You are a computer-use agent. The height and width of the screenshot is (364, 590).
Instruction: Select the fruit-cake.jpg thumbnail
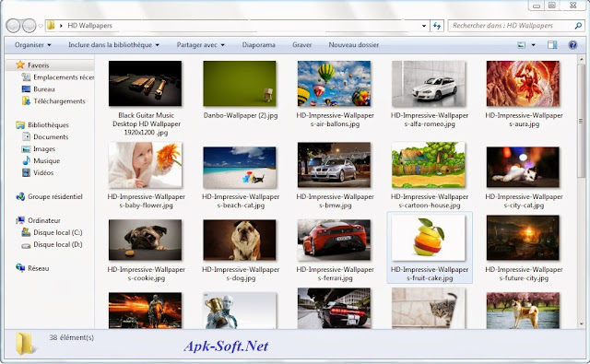tap(429, 238)
